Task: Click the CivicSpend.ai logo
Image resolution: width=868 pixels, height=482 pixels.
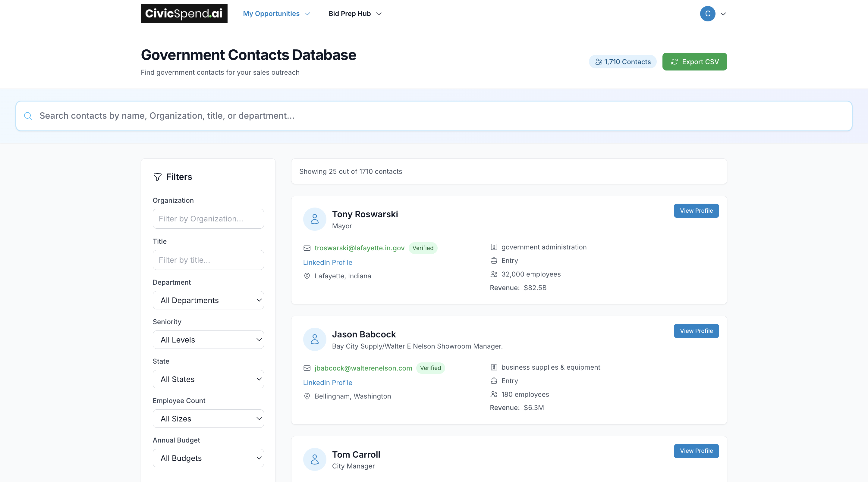Action: pos(184,14)
